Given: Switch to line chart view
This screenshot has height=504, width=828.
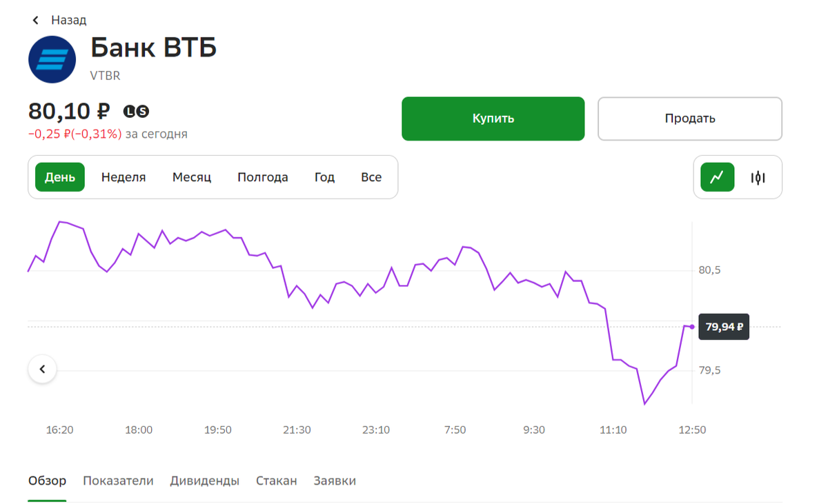Looking at the screenshot, I should coord(718,177).
